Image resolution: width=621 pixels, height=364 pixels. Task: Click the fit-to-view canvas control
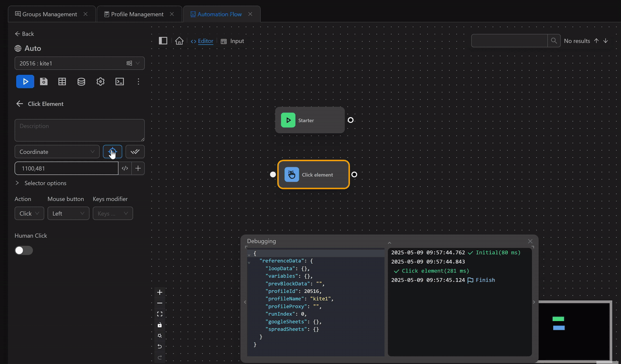160,314
